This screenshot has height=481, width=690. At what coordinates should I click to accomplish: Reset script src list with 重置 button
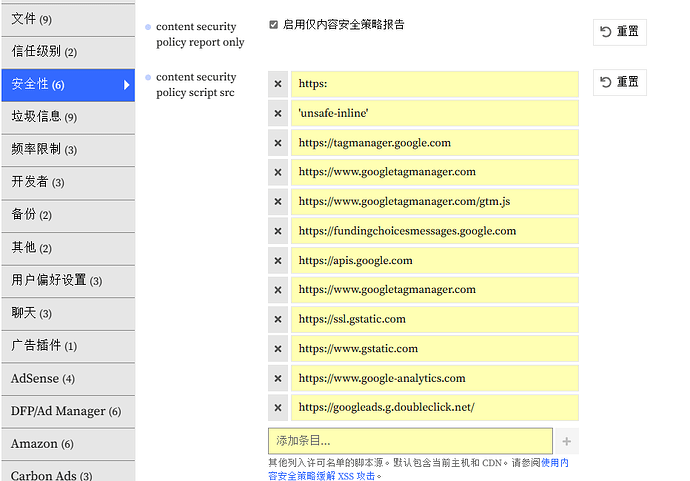620,82
